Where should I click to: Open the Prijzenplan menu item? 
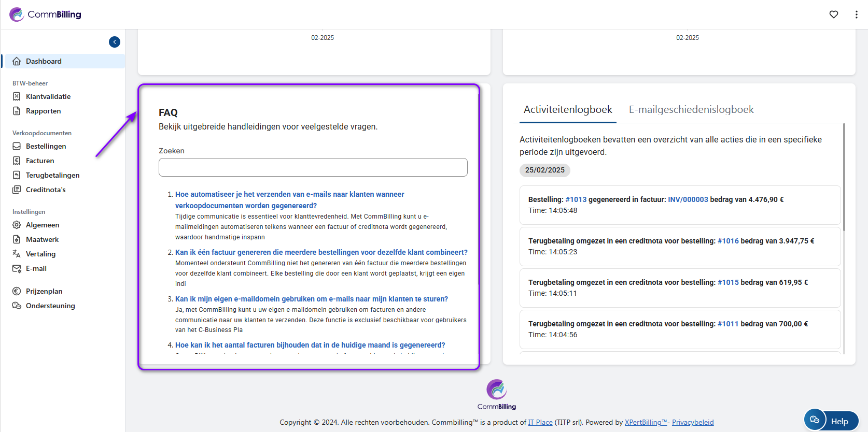(44, 291)
